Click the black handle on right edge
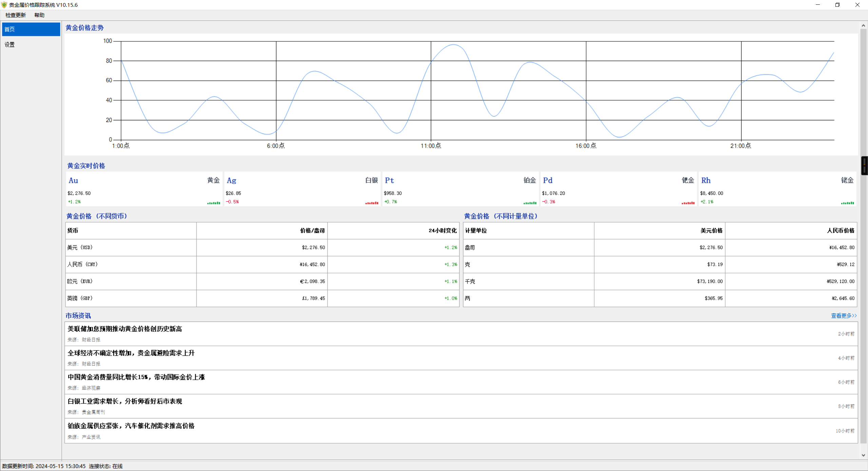 (x=865, y=165)
